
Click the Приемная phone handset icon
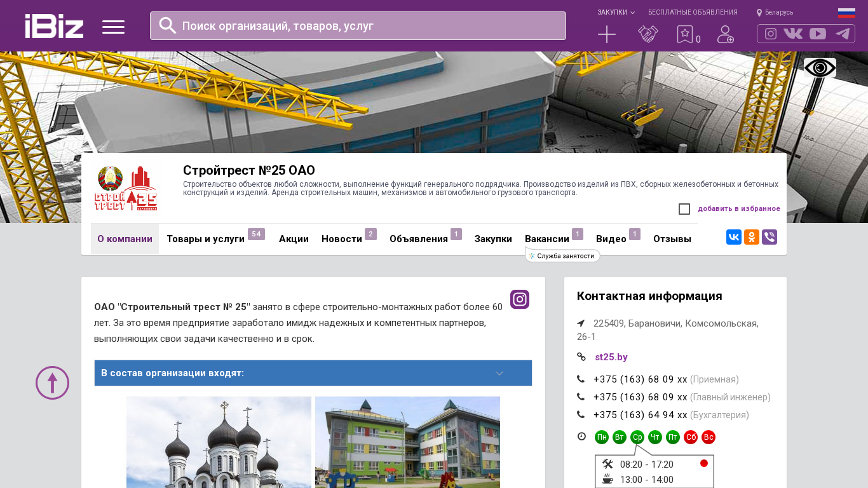click(581, 379)
